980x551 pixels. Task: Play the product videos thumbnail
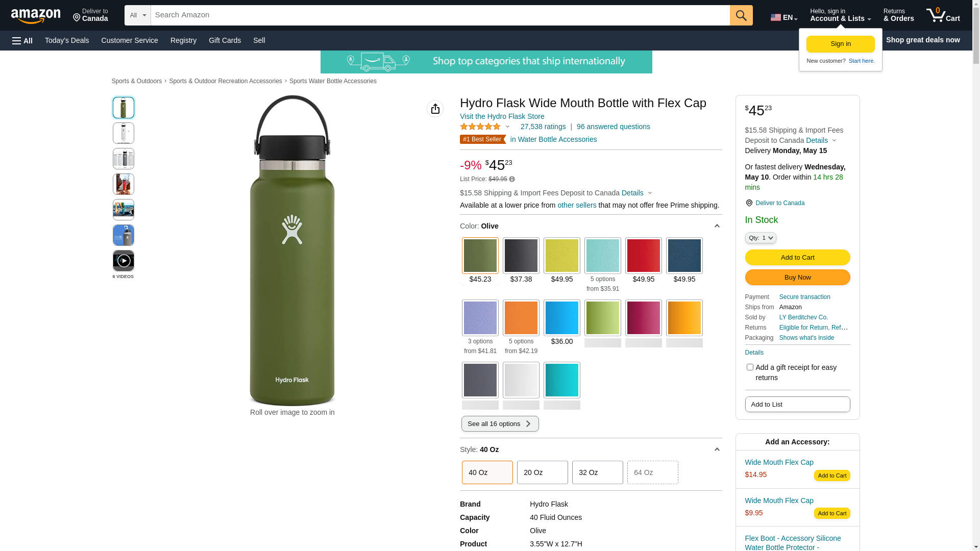[124, 261]
